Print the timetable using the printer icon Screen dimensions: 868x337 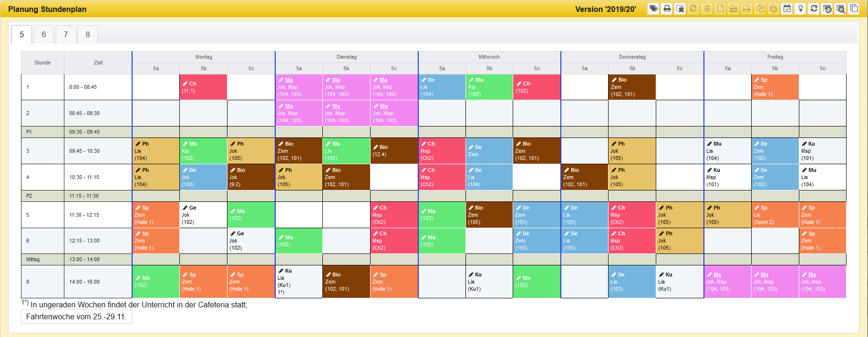coord(667,9)
